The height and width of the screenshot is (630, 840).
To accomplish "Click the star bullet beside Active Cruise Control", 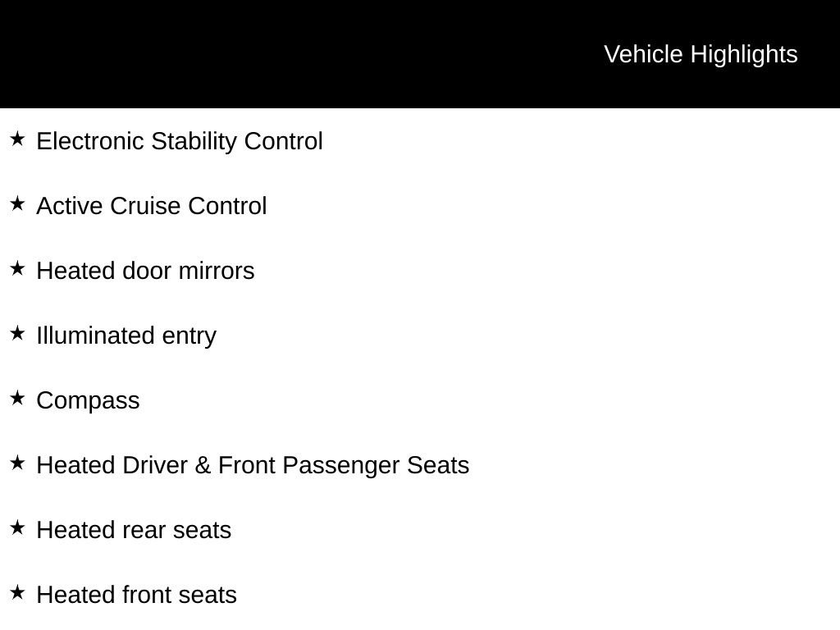I will (17, 203).
